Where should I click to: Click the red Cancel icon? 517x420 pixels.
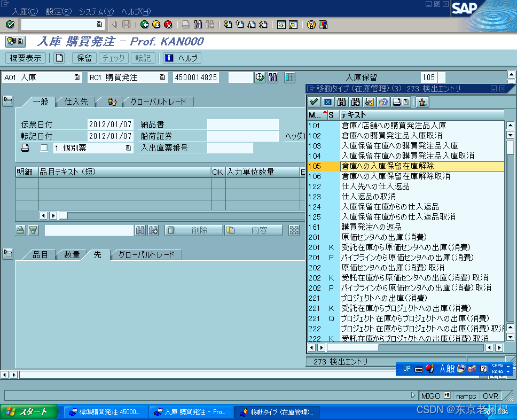click(168, 25)
